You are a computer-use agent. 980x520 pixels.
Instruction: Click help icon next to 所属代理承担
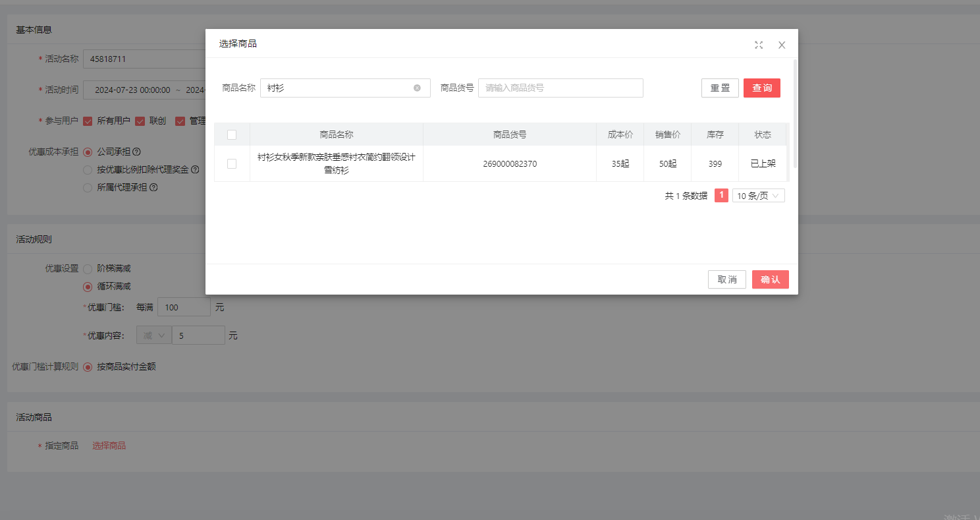pyautogui.click(x=153, y=187)
